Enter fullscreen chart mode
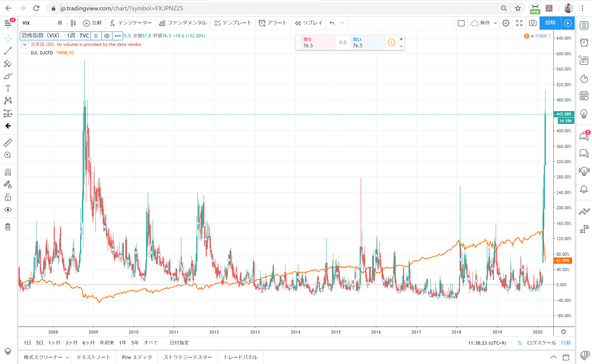The image size is (592, 364). (519, 23)
